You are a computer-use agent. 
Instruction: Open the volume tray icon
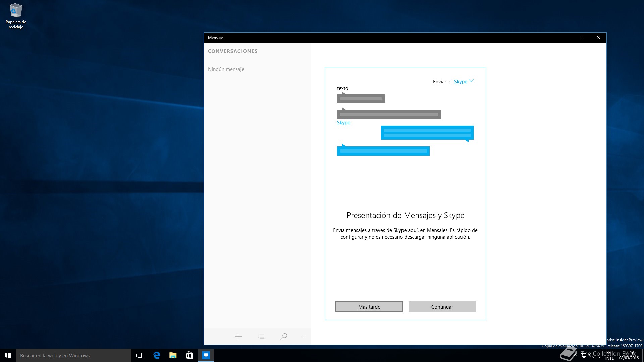click(x=591, y=355)
